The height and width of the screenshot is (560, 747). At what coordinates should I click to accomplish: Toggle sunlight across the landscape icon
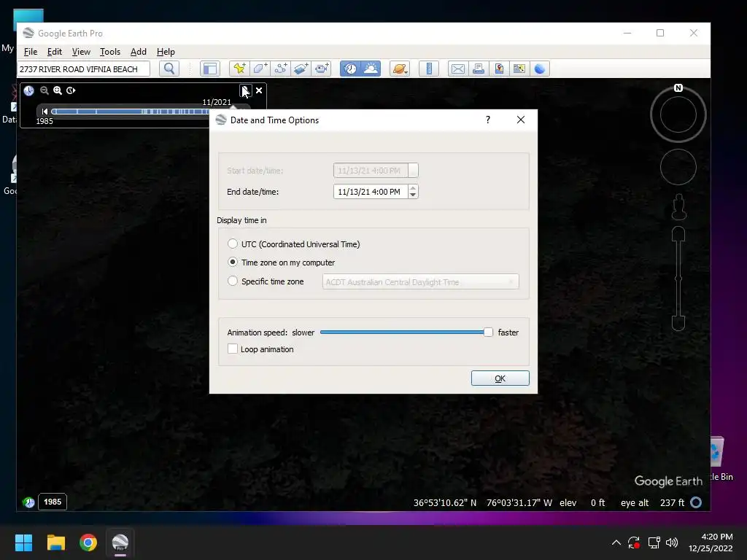(x=371, y=69)
